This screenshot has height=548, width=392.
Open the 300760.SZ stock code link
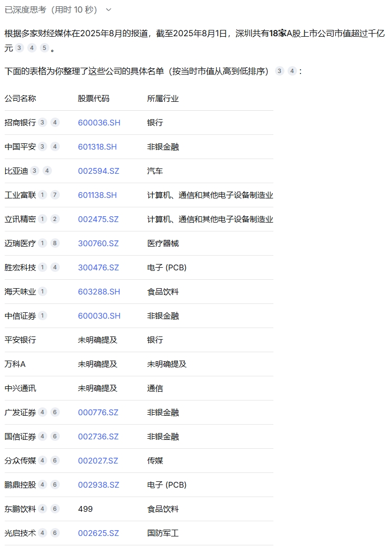point(98,243)
